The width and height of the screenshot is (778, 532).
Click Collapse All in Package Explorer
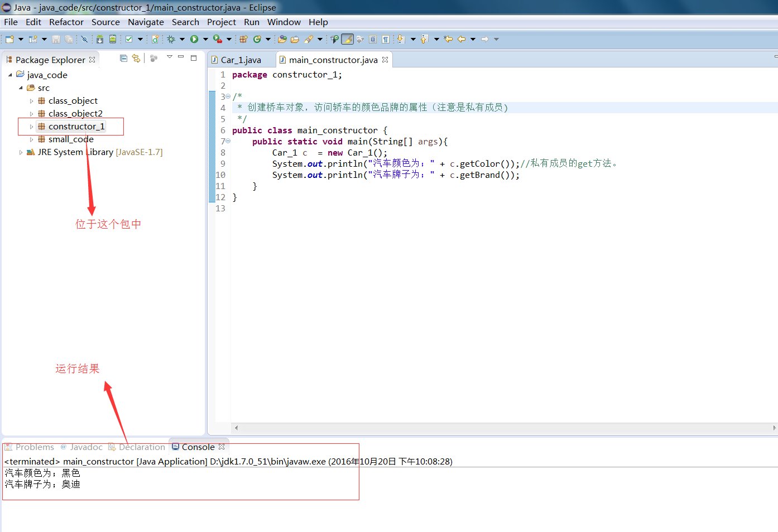pyautogui.click(x=123, y=58)
